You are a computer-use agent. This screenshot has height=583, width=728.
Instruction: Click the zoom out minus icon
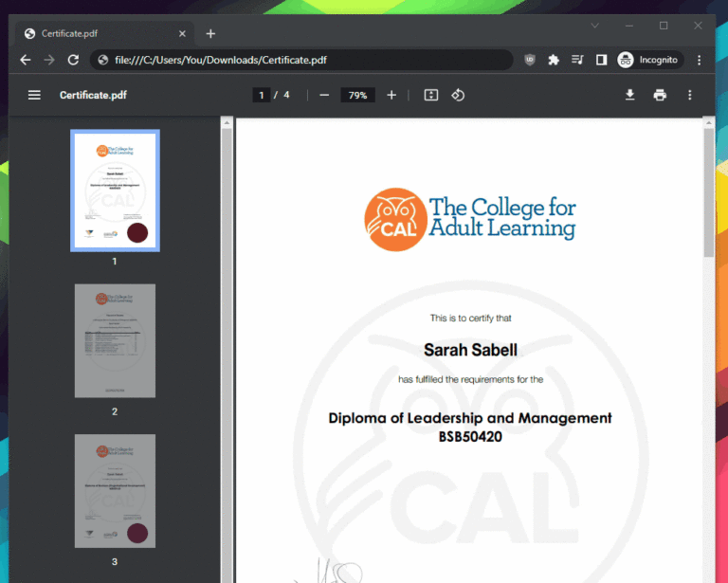324,95
